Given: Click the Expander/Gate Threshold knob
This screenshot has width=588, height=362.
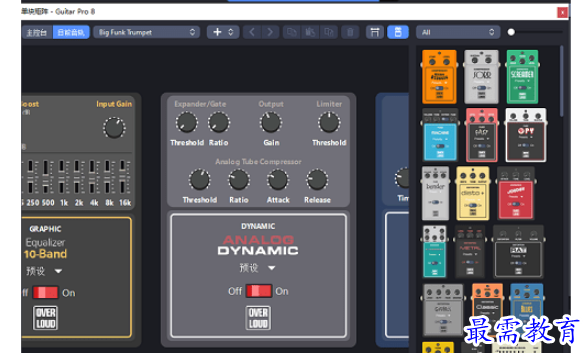Looking at the screenshot, I should [186, 122].
